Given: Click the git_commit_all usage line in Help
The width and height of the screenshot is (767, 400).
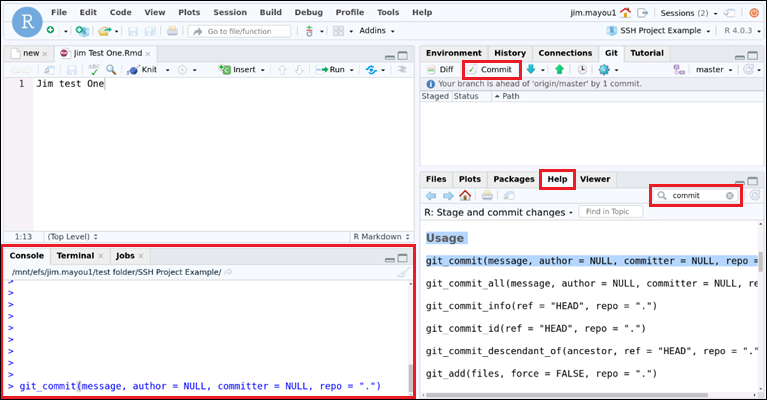Looking at the screenshot, I should pos(591,284).
